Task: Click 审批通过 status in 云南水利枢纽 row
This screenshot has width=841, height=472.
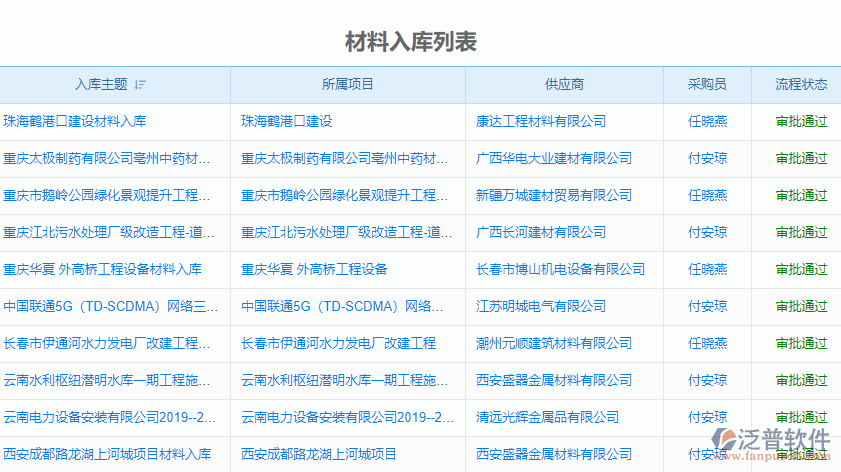Action: pyautogui.click(x=802, y=381)
